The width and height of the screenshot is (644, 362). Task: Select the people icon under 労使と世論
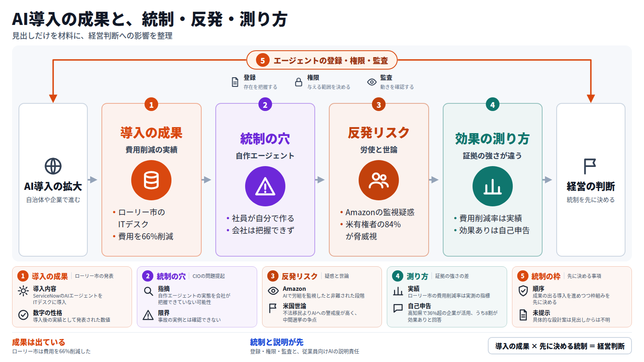tap(379, 180)
